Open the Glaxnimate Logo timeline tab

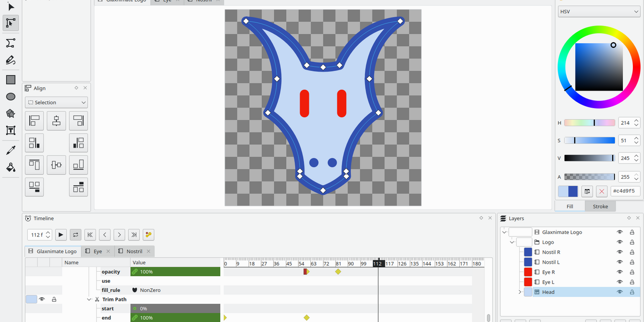pos(52,251)
